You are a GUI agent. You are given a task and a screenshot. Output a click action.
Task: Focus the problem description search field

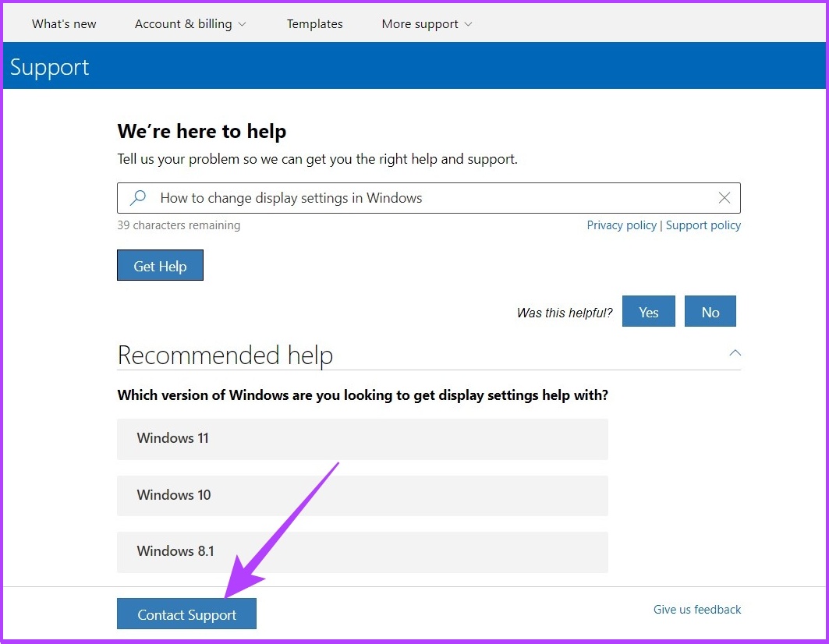[x=429, y=198]
